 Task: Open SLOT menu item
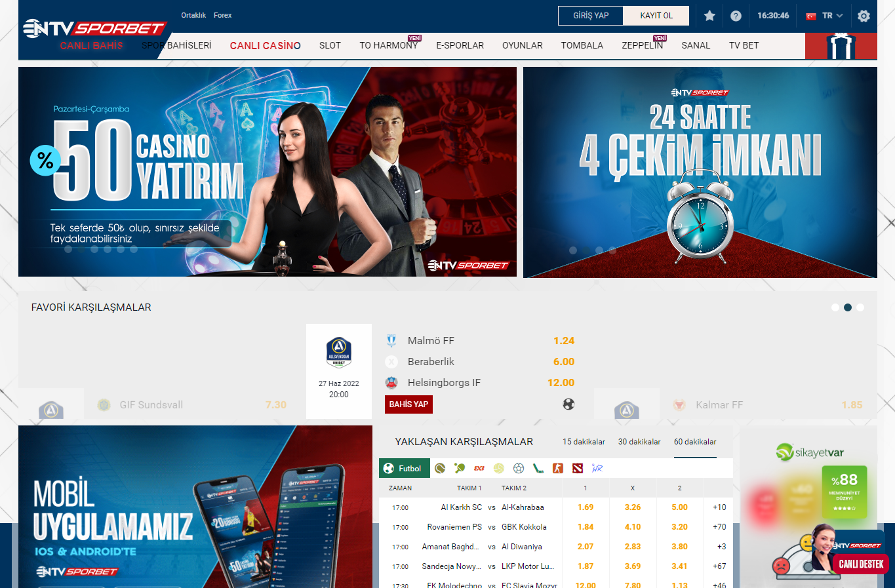point(330,45)
